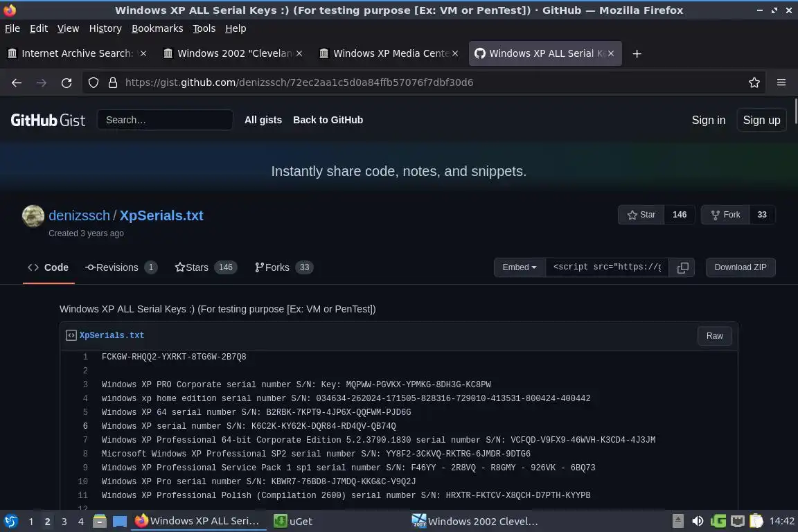798x532 pixels.
Task: Close the Windows XP Media Center tab
Action: (x=455, y=53)
